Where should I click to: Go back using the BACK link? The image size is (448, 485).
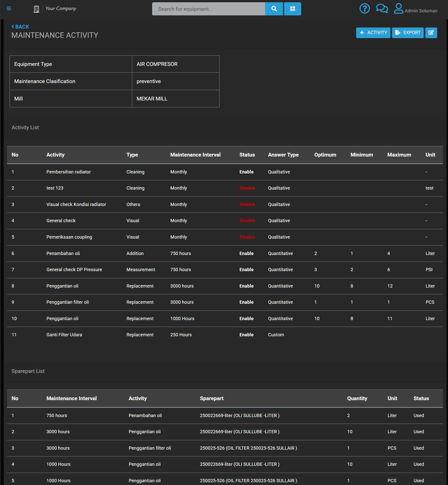(x=20, y=27)
